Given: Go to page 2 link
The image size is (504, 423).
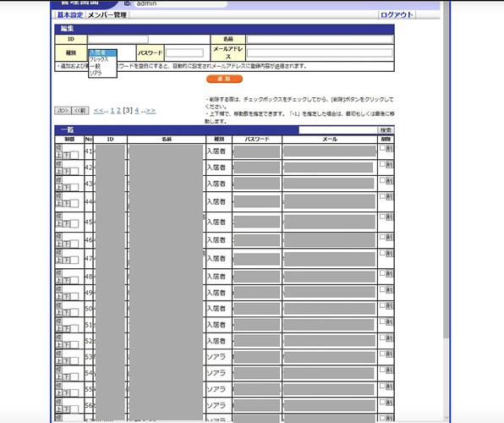Looking at the screenshot, I should coord(118,110).
